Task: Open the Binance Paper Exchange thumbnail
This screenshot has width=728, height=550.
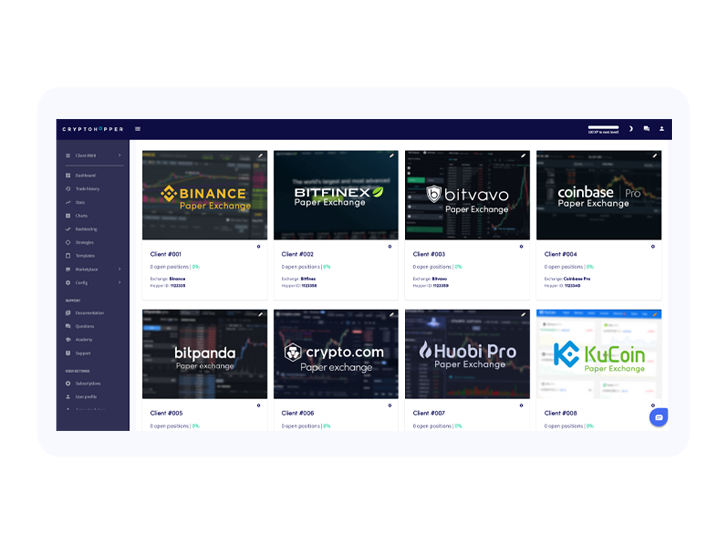Action: (x=205, y=195)
